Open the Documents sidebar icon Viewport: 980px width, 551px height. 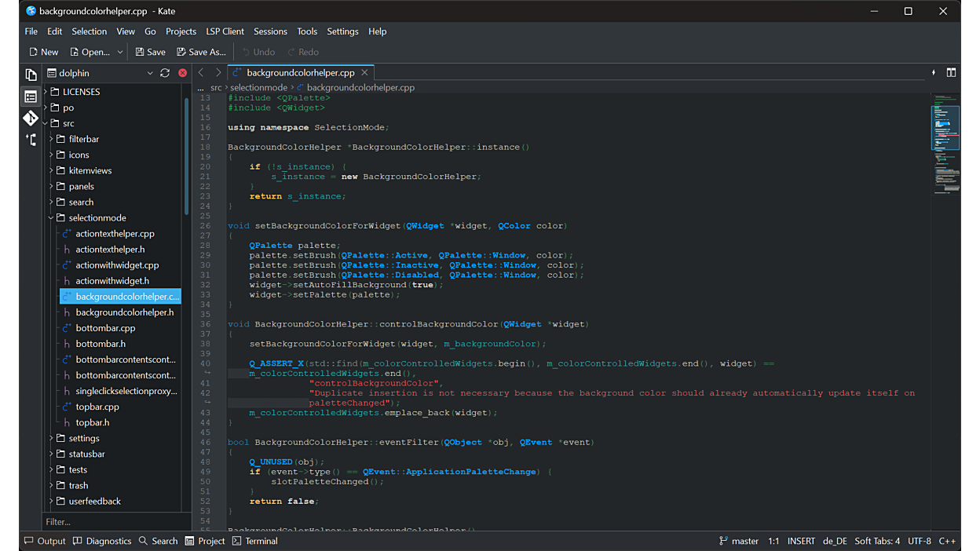tap(31, 75)
